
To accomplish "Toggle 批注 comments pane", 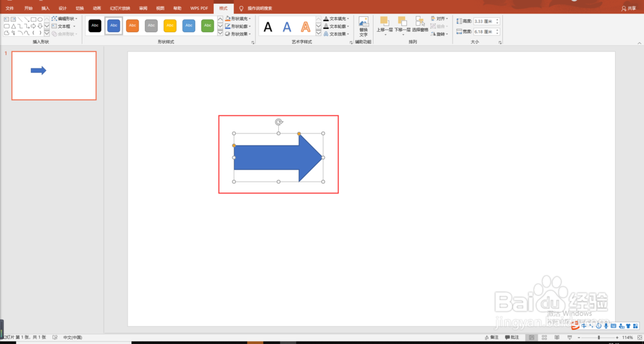I will click(512, 338).
